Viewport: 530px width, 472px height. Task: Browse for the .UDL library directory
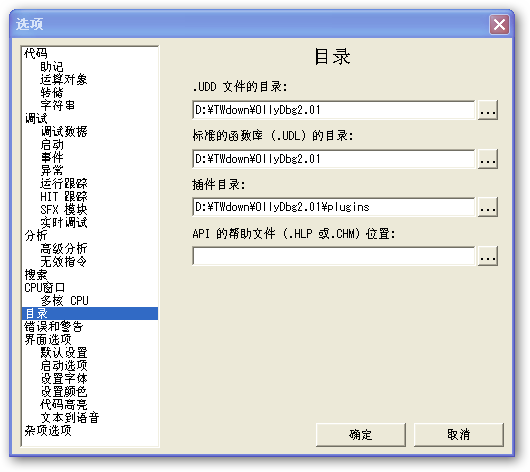487,159
